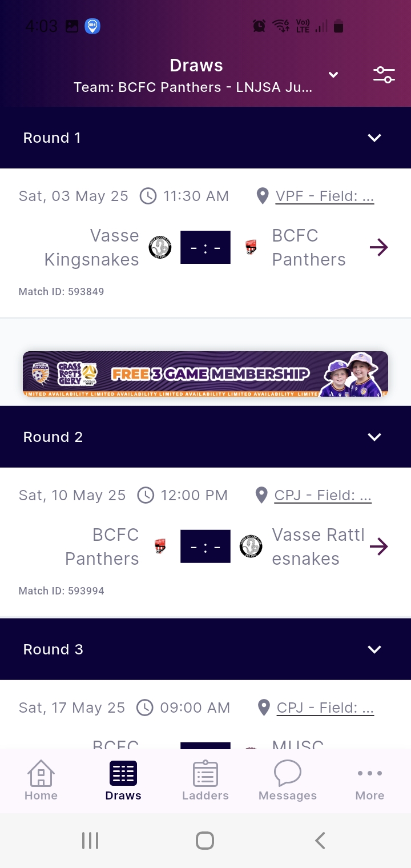Go to the Home tab
The image size is (411, 868).
pos(41,780)
